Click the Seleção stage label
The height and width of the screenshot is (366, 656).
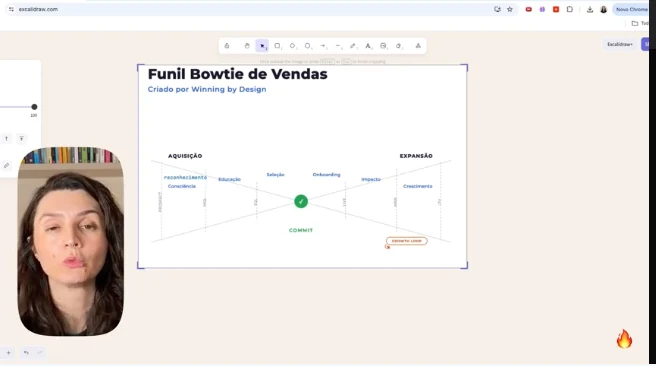pyautogui.click(x=275, y=175)
